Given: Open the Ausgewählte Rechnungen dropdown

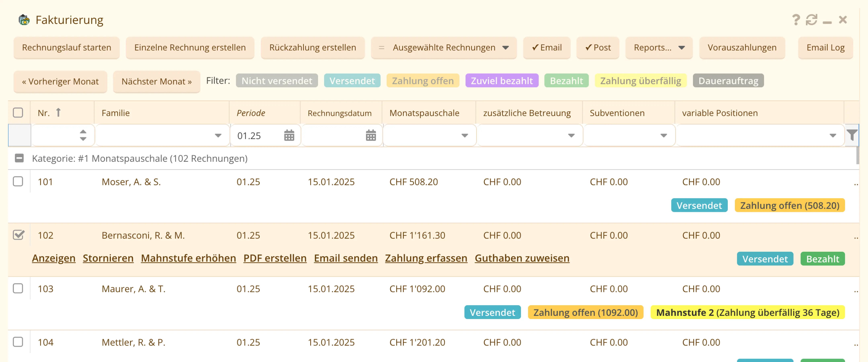Looking at the screenshot, I should click(444, 47).
